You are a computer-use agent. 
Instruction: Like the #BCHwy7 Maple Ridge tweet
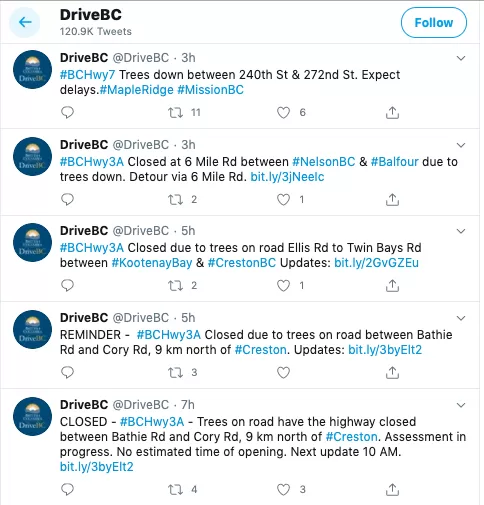283,113
